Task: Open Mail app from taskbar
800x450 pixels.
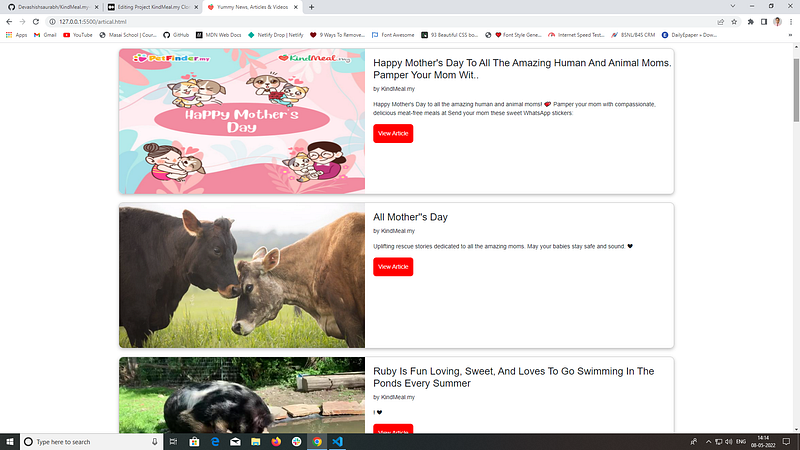Action: click(235, 442)
